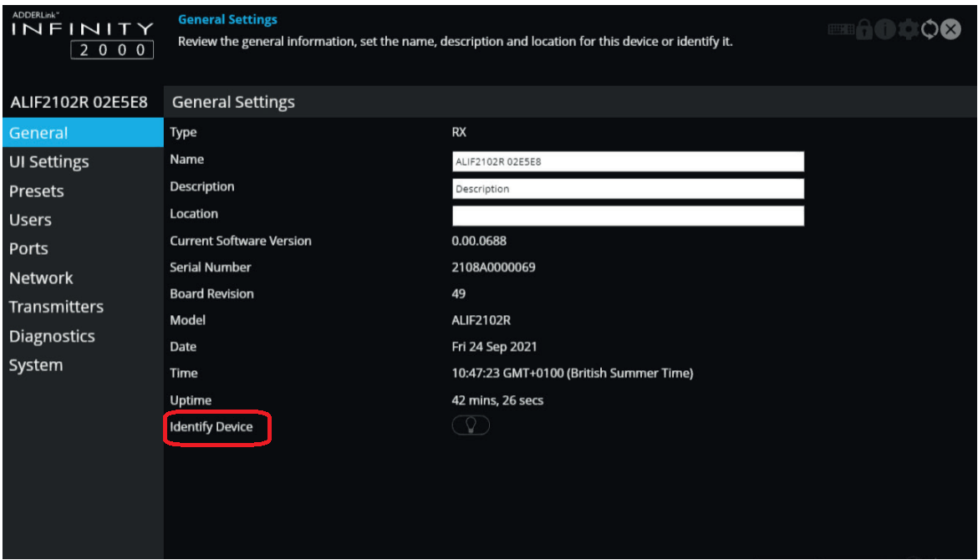Click the uptime value 42 mins, 26 secs
Screen dimensions: 978x560
(x=497, y=400)
